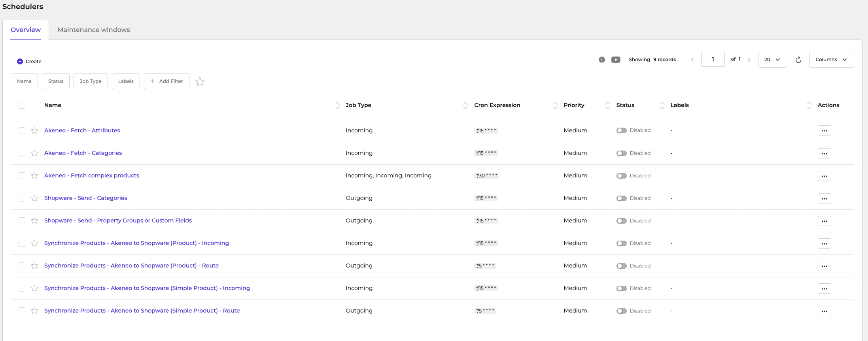
Task: Open actions menu for (Product) - Route row
Action: [x=824, y=266]
